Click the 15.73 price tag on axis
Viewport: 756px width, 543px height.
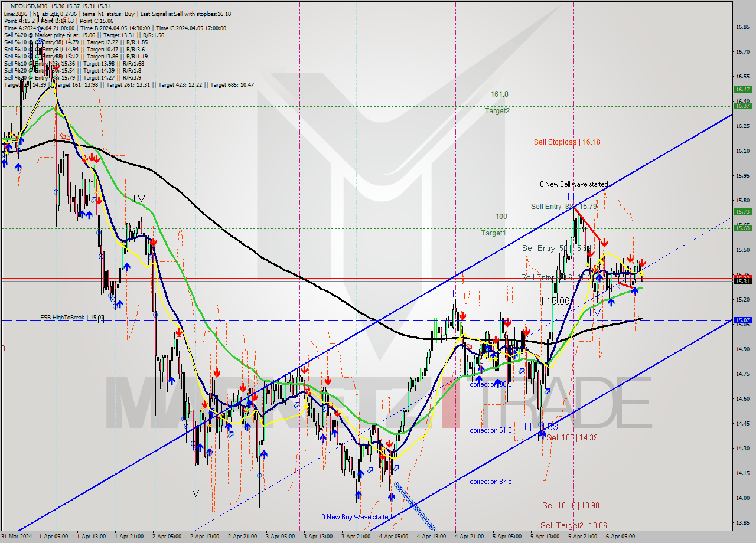[742, 211]
